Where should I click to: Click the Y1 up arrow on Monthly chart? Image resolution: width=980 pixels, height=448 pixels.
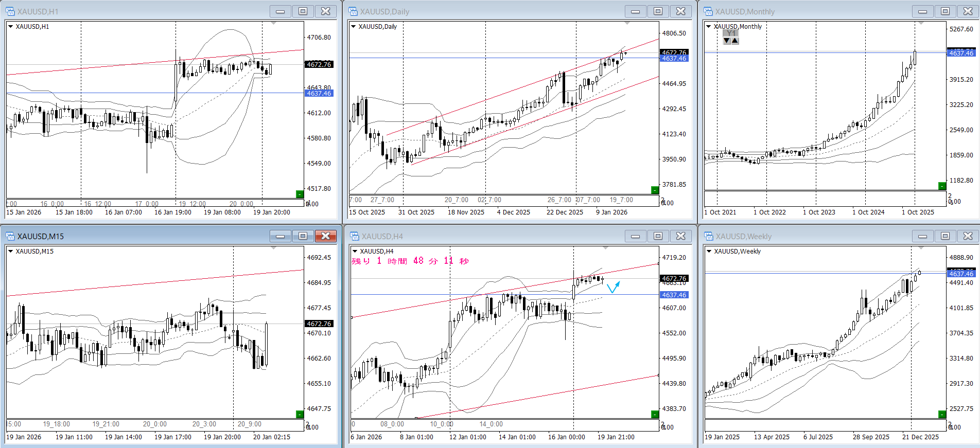tap(735, 41)
